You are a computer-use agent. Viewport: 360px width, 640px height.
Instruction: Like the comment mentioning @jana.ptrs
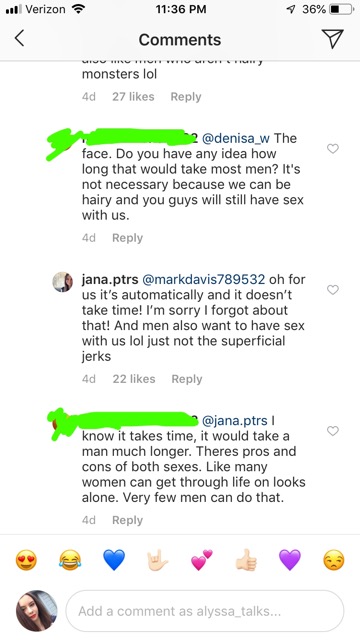point(333,431)
